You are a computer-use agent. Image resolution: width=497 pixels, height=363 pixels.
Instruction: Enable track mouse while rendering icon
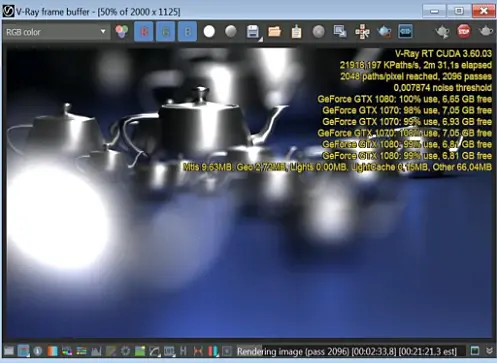[362, 32]
